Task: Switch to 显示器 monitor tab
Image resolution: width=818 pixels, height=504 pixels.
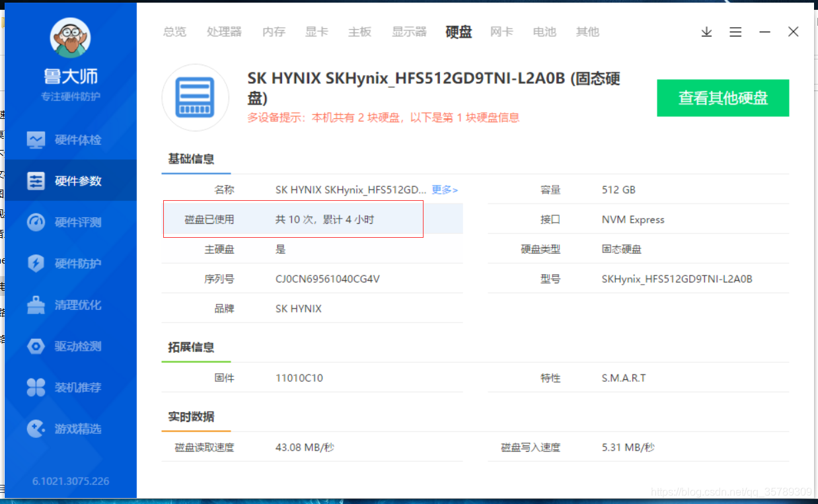Action: click(x=409, y=32)
